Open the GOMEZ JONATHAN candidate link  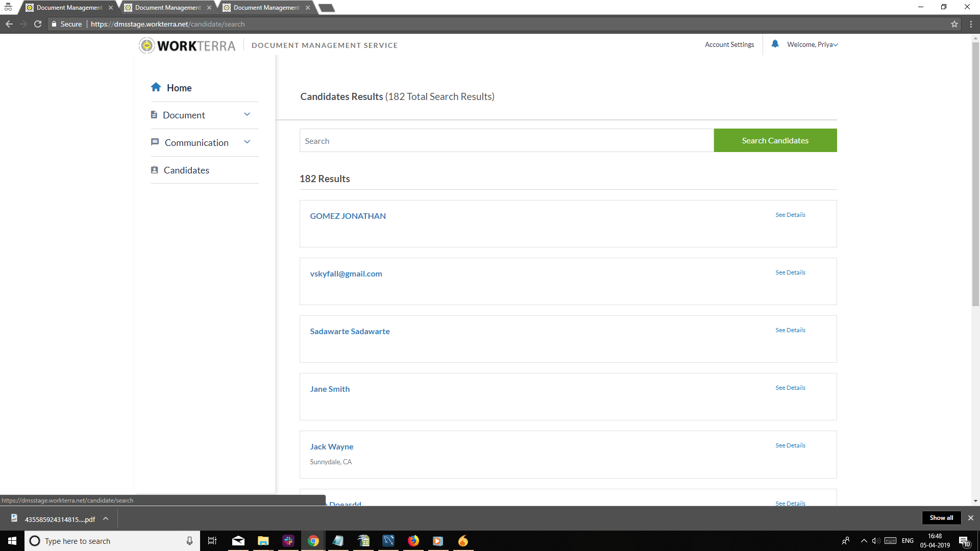pyautogui.click(x=348, y=216)
